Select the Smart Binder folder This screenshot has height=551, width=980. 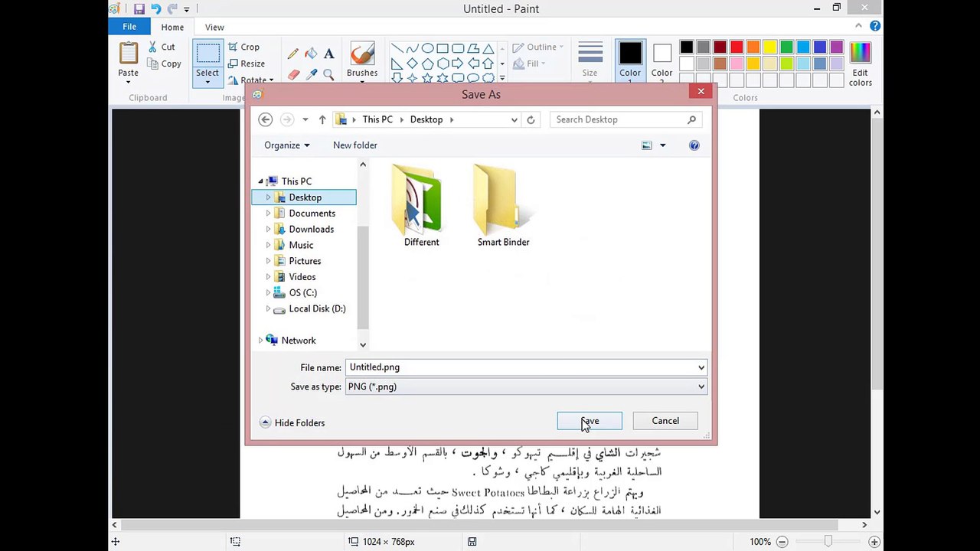click(503, 205)
